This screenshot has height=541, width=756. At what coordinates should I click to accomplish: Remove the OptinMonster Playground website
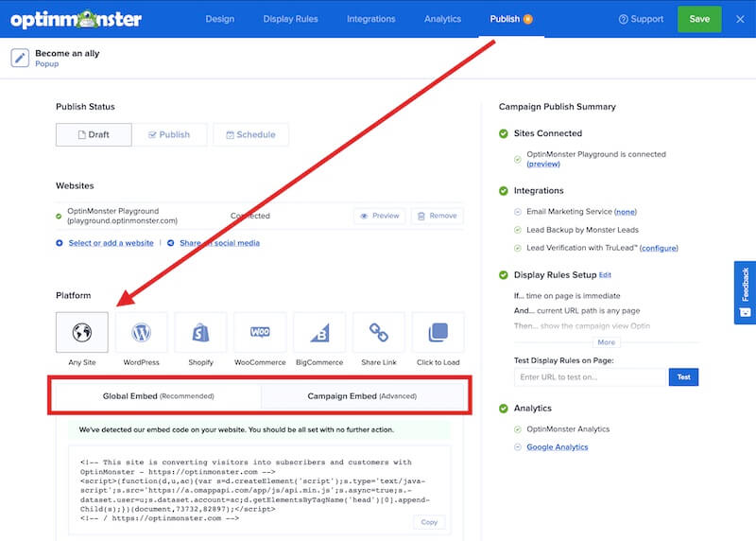437,216
